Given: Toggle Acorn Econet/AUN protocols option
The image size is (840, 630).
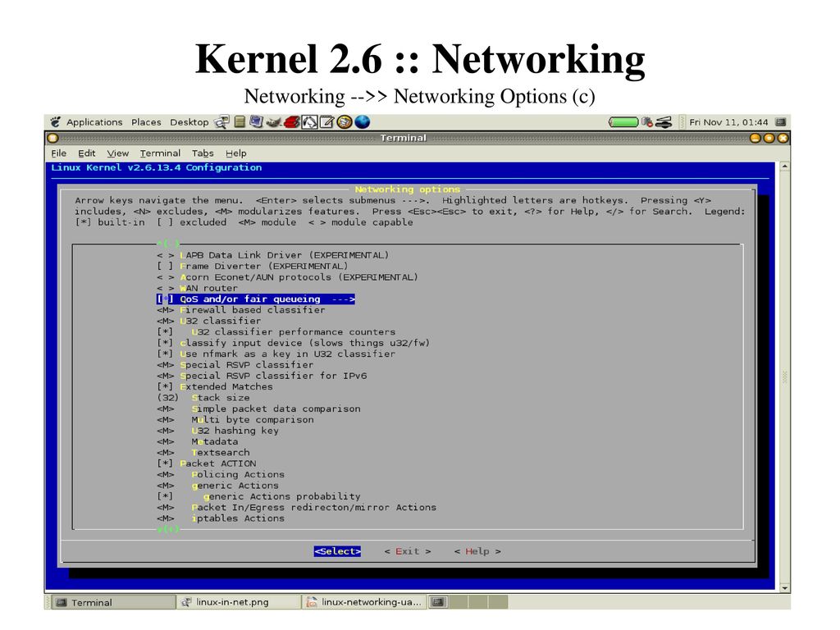Looking at the screenshot, I should click(288, 277).
